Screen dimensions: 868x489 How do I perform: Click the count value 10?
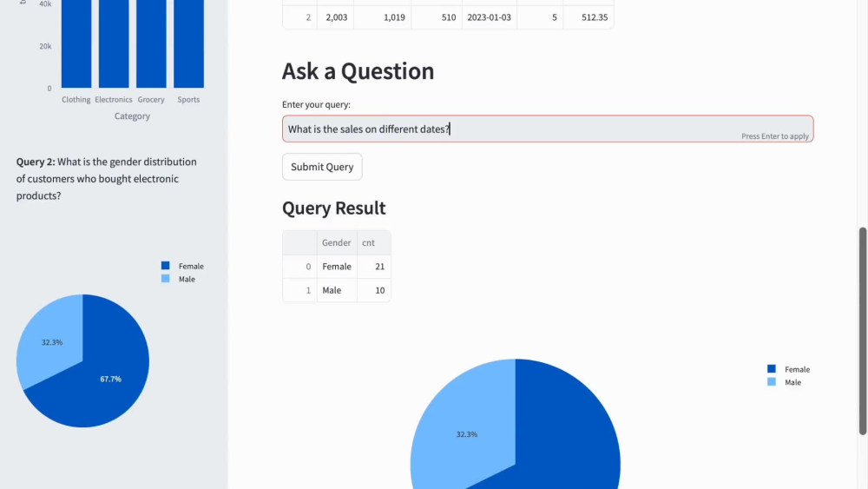coord(373,290)
